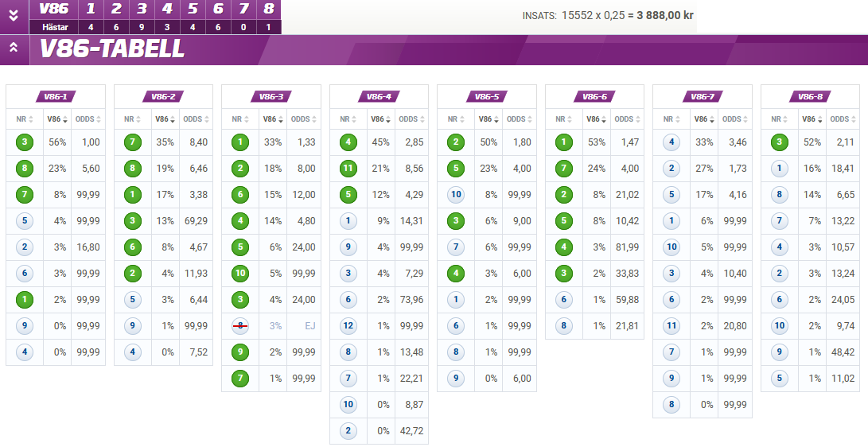Screen dimensions: 868x447
Task: Select horse 8 in V86-7
Action: click(x=671, y=405)
